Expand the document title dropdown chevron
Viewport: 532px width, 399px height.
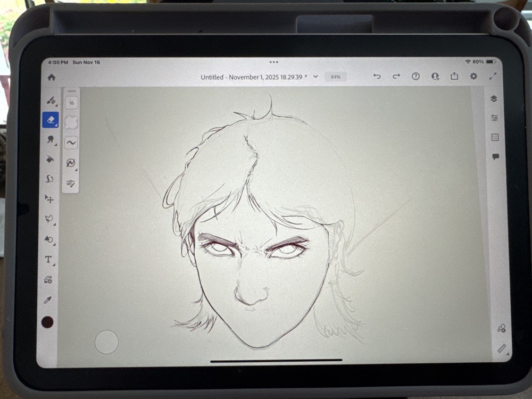[315, 77]
